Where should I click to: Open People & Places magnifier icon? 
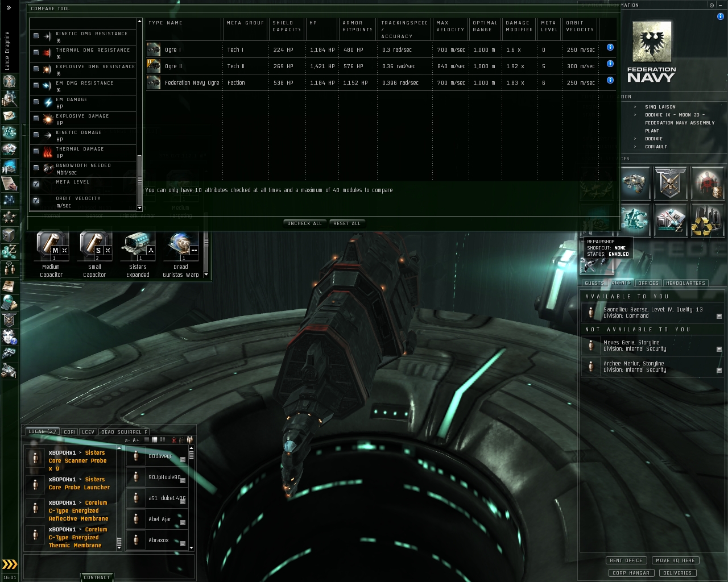[9, 99]
